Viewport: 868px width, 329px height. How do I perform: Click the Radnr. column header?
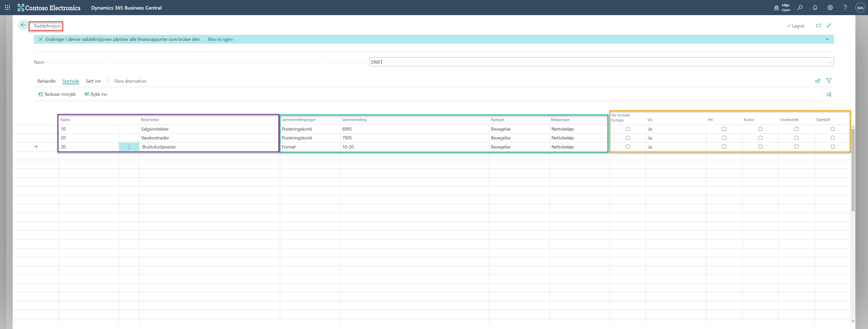(66, 119)
